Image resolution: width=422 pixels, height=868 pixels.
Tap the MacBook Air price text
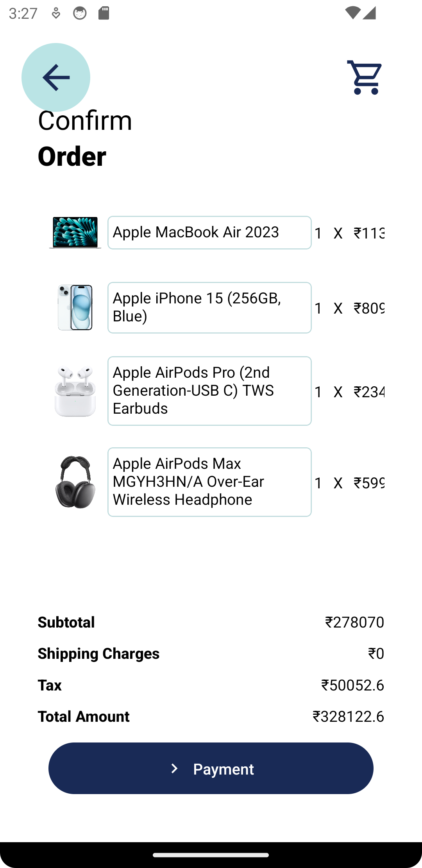(369, 233)
